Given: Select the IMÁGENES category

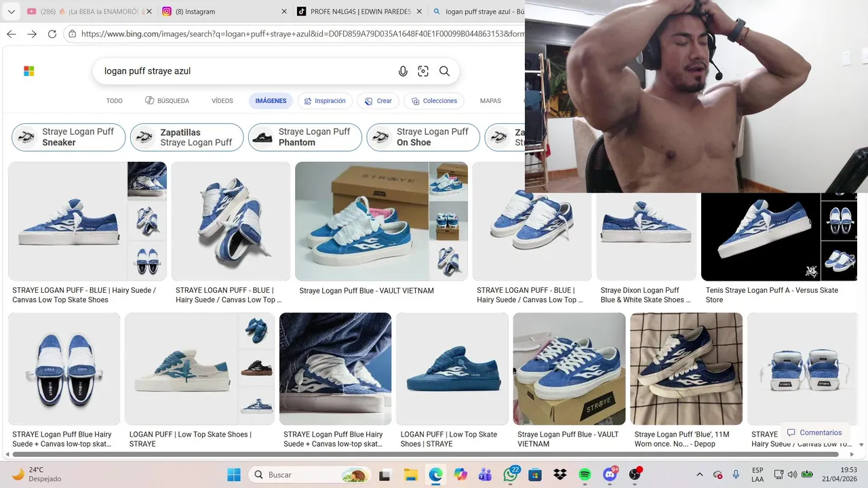Looking at the screenshot, I should [271, 101].
